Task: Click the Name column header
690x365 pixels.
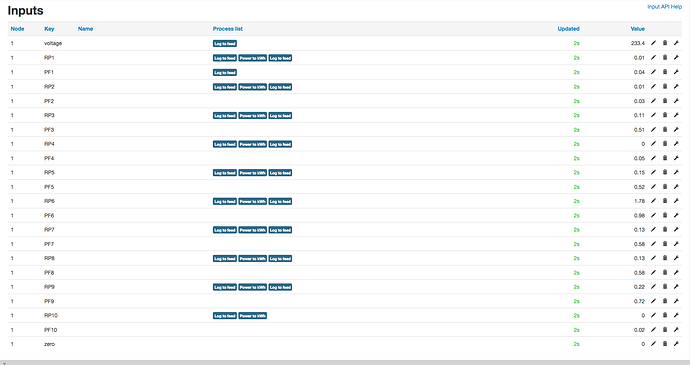Action: pyautogui.click(x=85, y=29)
